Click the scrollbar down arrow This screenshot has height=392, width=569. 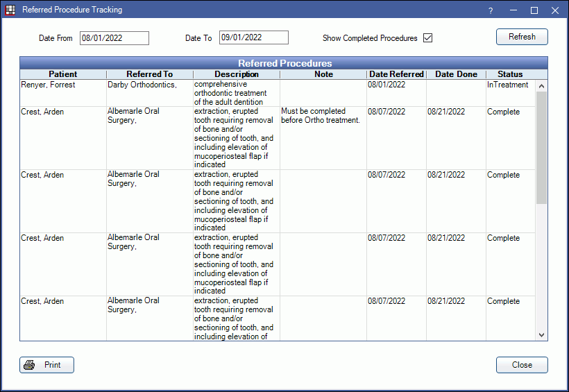[x=542, y=335]
